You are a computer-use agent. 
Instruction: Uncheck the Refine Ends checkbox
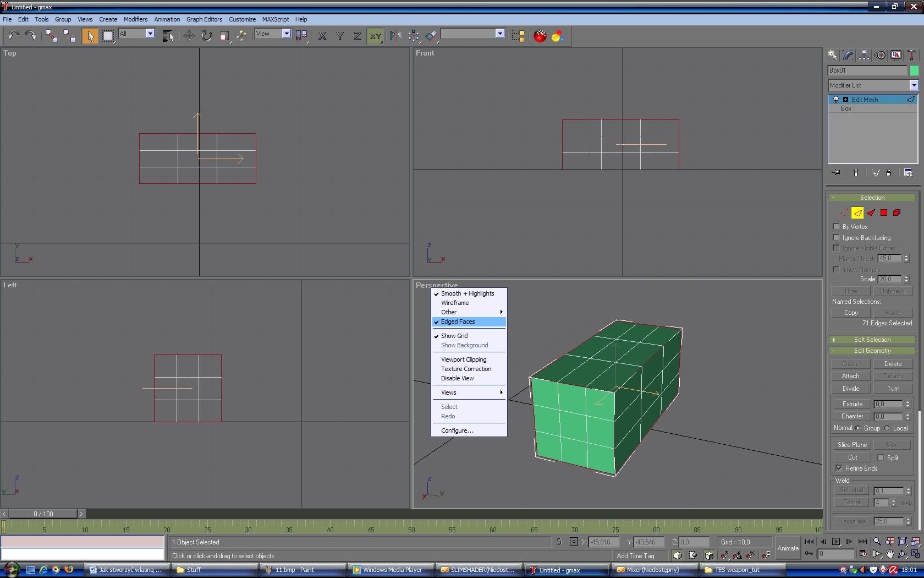pos(839,468)
